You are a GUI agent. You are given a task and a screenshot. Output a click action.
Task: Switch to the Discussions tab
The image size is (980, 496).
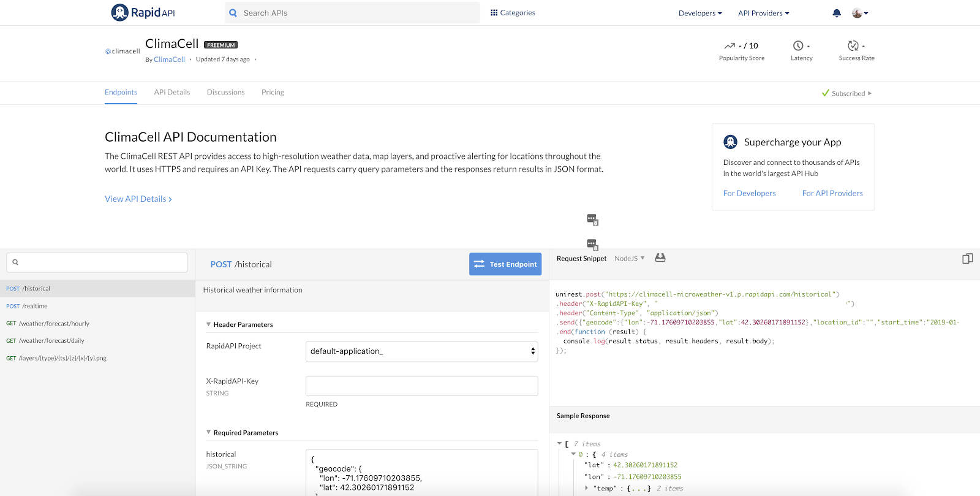[x=225, y=93]
